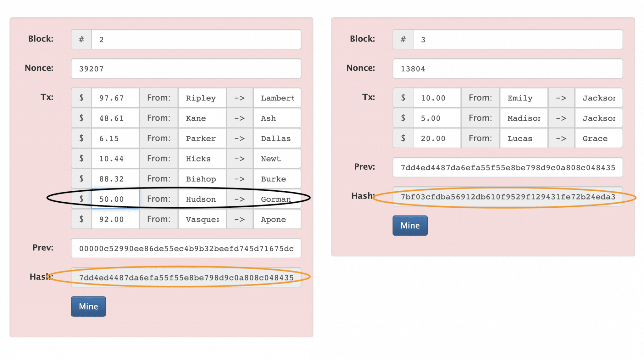644x360 pixels.
Task: Click Block 2 Prev hash field
Action: click(186, 248)
